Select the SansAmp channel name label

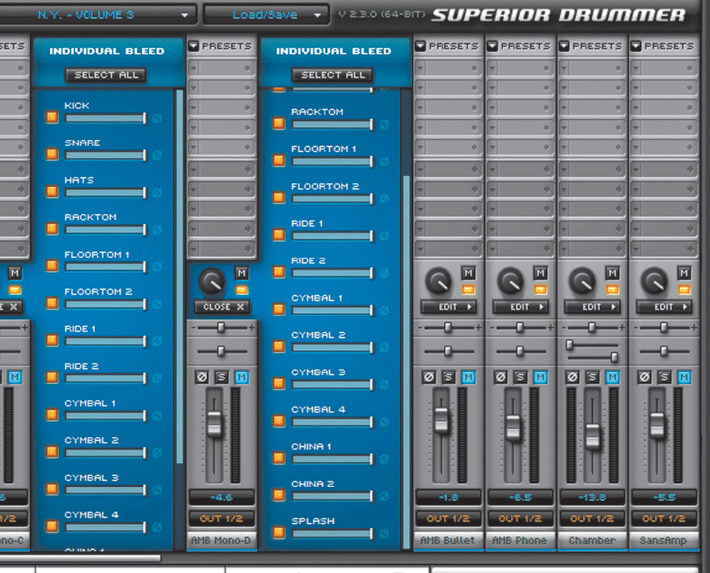point(663,540)
